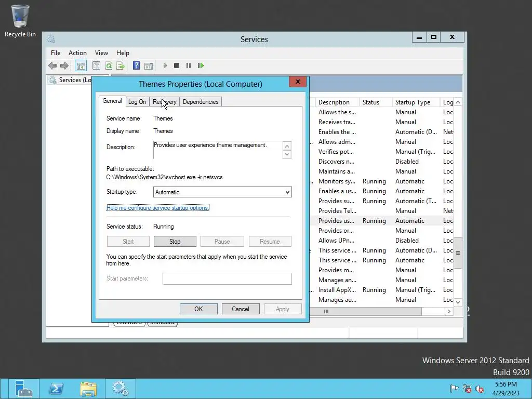This screenshot has height=399, width=532.
Task: Toggle Show/Hide Console Tree toolbar icon
Action: [x=81, y=66]
